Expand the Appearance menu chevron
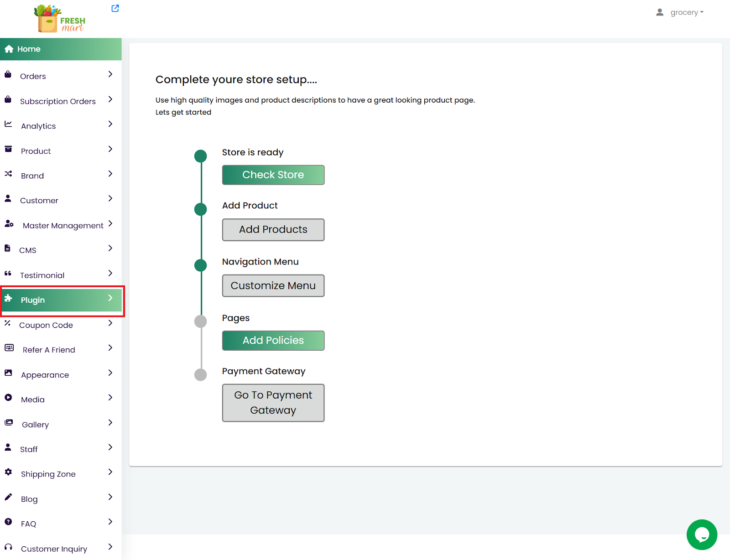This screenshot has height=560, width=730. click(x=110, y=373)
